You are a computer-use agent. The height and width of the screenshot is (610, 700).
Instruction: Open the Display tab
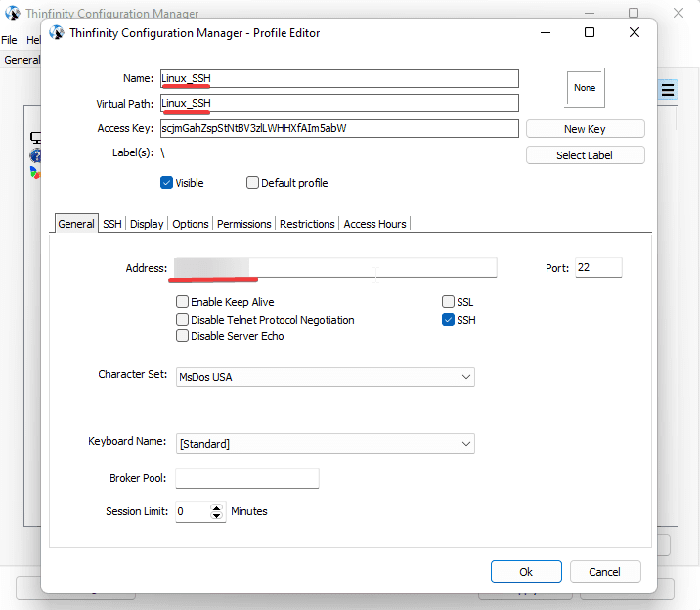click(147, 224)
